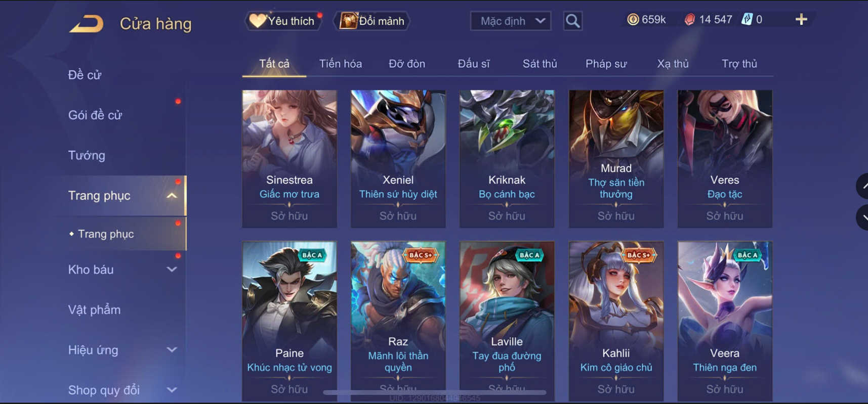Tap the golden back arrow icon
Image resolution: width=868 pixels, height=404 pixels.
tap(87, 24)
